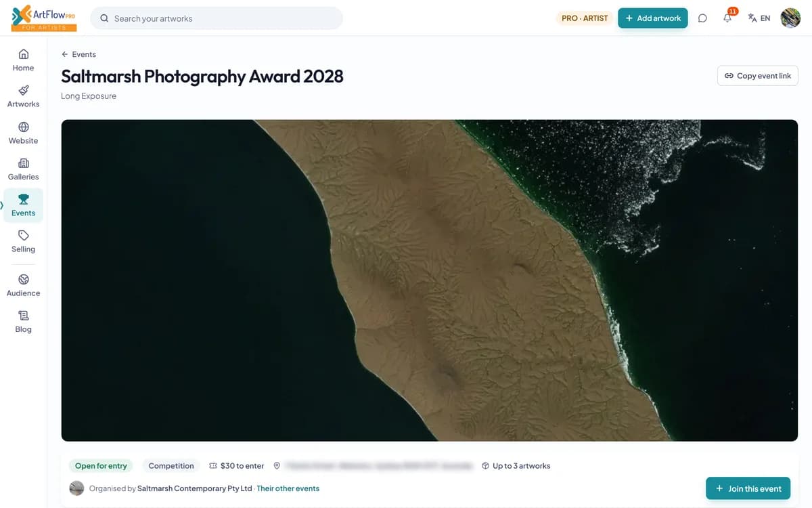Screen dimensions: 812x508
Task: Open the Galleries sidebar section
Action: (x=23, y=169)
